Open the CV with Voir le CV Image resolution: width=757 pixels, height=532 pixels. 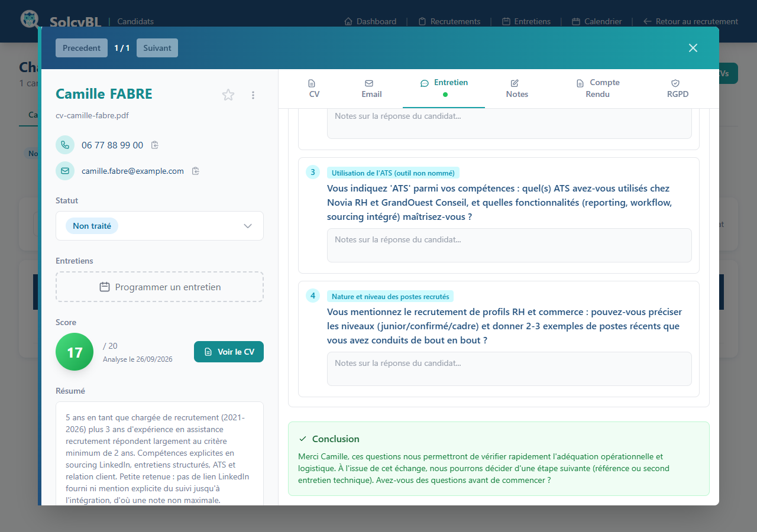click(229, 352)
